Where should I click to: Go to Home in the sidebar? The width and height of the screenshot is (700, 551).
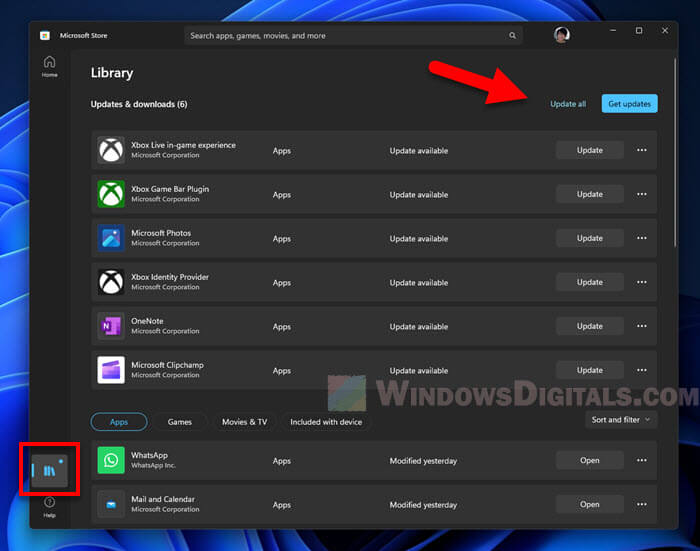pyautogui.click(x=50, y=66)
